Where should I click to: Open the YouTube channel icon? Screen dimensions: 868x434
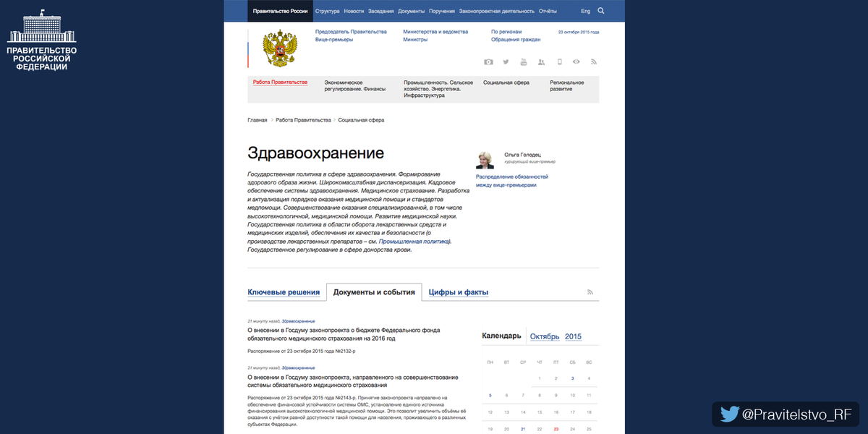coord(524,62)
